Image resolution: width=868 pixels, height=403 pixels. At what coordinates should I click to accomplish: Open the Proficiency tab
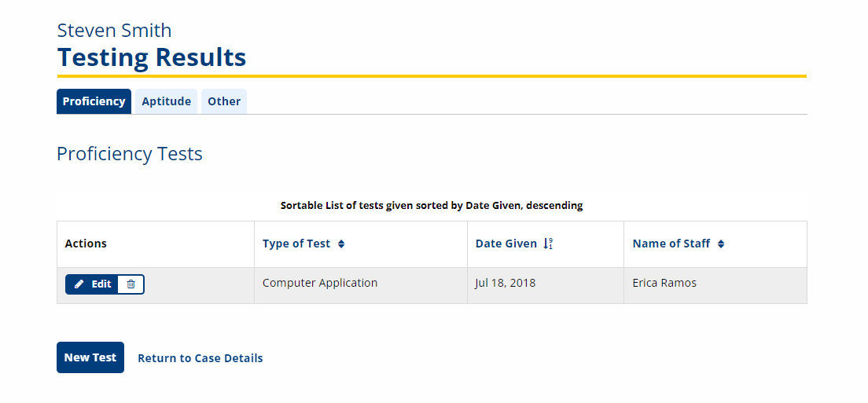tap(94, 101)
